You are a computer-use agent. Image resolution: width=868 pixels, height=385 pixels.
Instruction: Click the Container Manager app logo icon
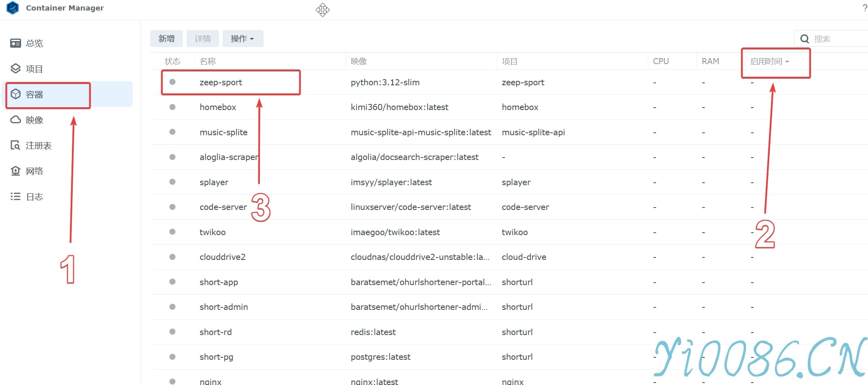click(13, 8)
